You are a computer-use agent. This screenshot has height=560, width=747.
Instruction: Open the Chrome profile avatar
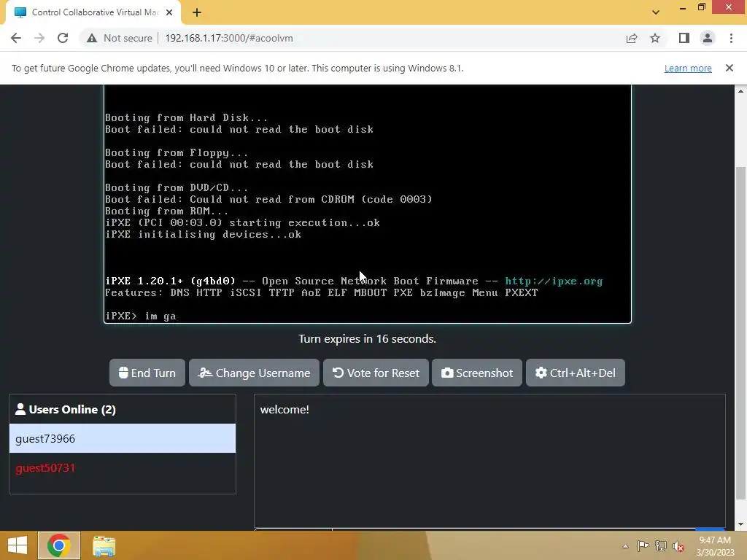pos(708,38)
